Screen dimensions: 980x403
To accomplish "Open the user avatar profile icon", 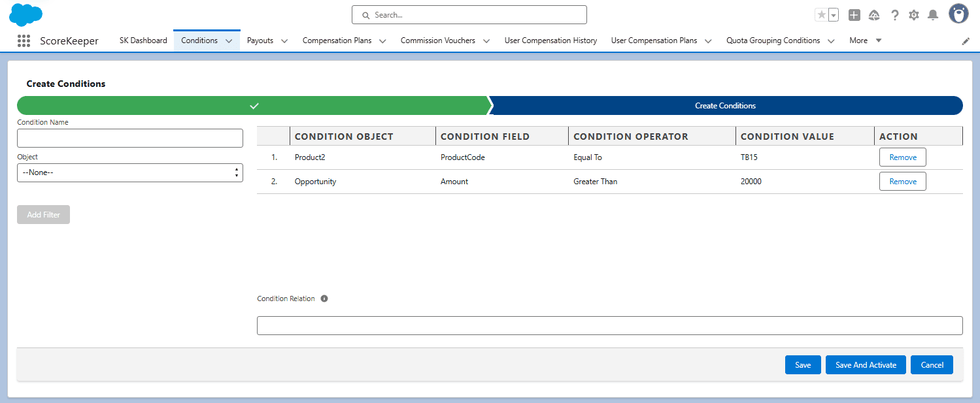I will [x=958, y=13].
